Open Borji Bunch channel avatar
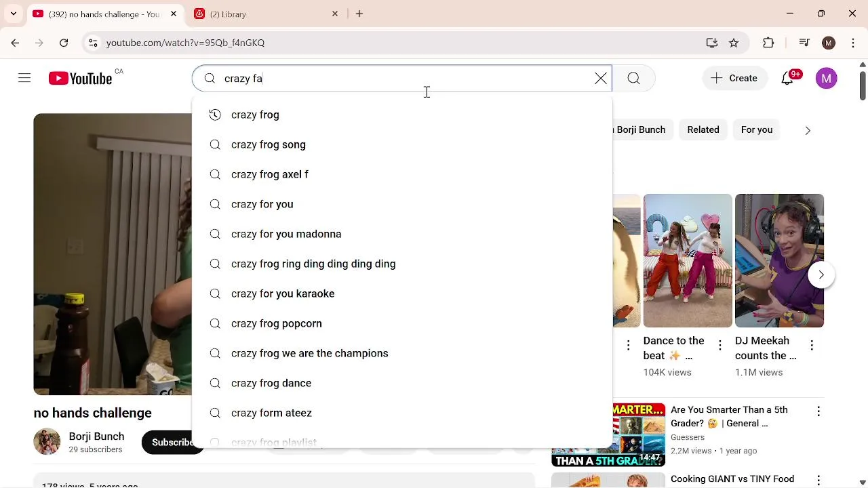This screenshot has height=488, width=868. pyautogui.click(x=47, y=442)
